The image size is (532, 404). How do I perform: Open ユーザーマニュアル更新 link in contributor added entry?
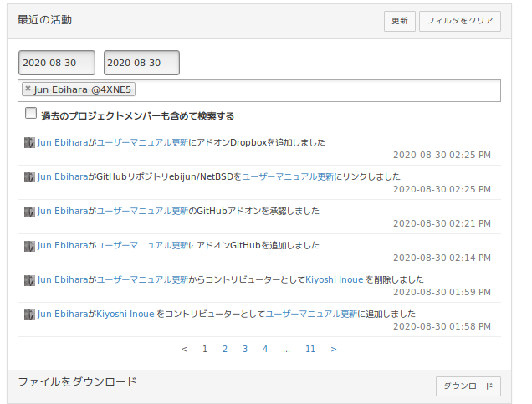(311, 315)
